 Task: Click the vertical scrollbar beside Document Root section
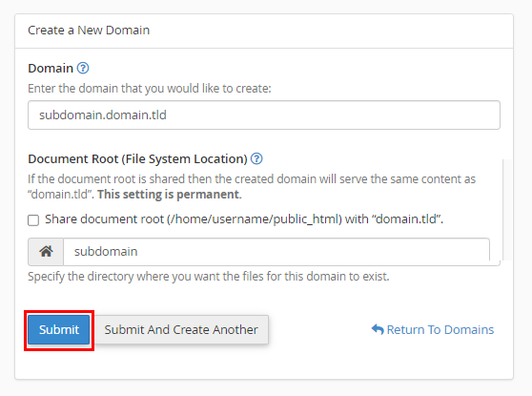point(507,210)
